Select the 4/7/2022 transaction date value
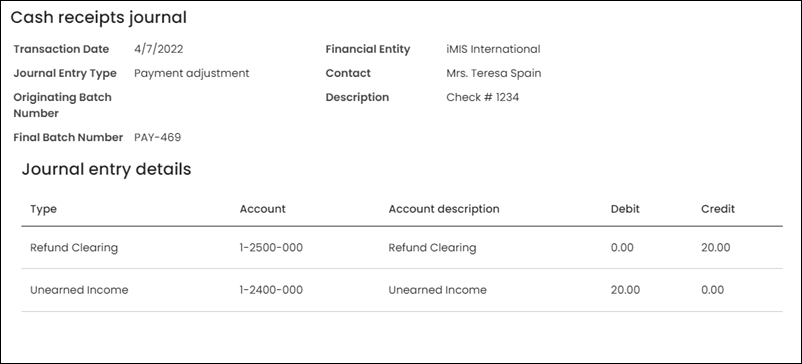 point(159,49)
